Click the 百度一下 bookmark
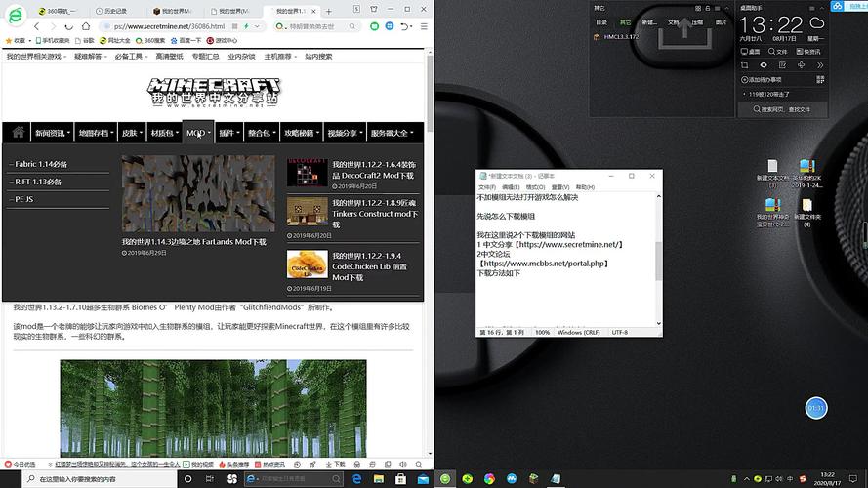Screen dimensions: 868x488 186,40
